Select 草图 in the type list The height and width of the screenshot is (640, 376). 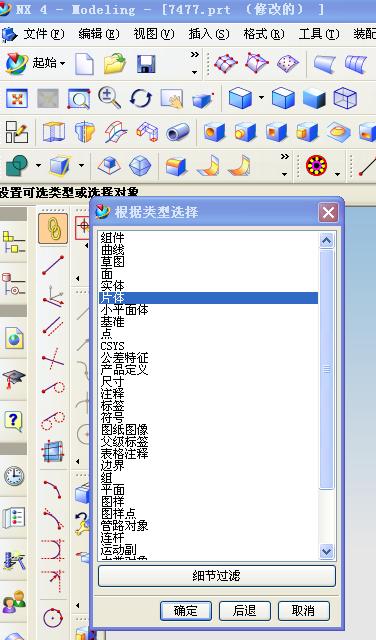tap(208, 262)
